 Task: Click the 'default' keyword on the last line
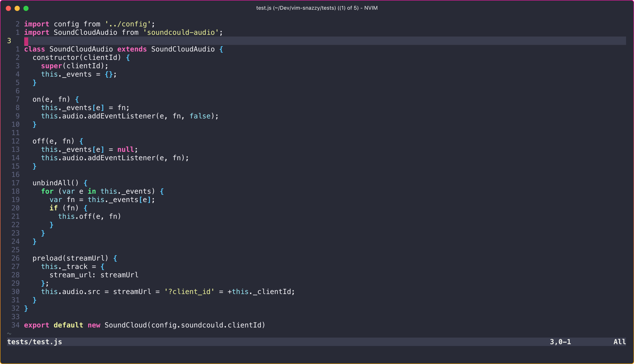point(68,325)
